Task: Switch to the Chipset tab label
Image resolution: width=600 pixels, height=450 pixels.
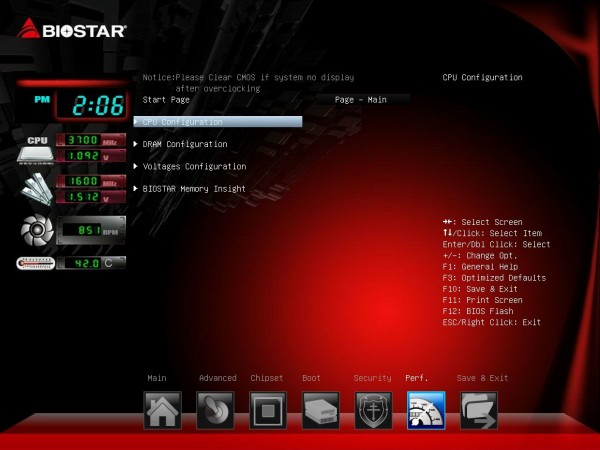Action: pos(267,378)
